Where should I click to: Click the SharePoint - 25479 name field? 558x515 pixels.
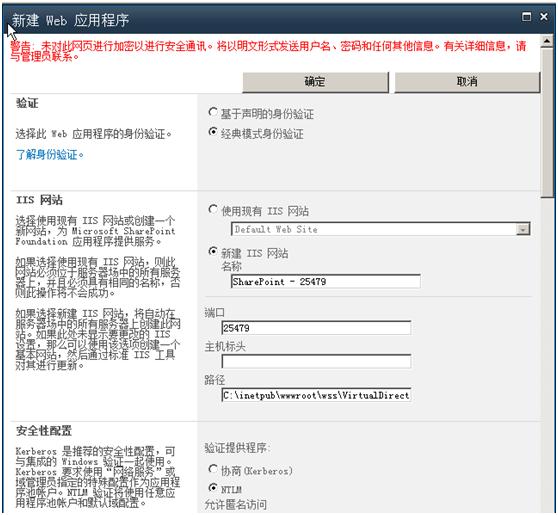(326, 282)
